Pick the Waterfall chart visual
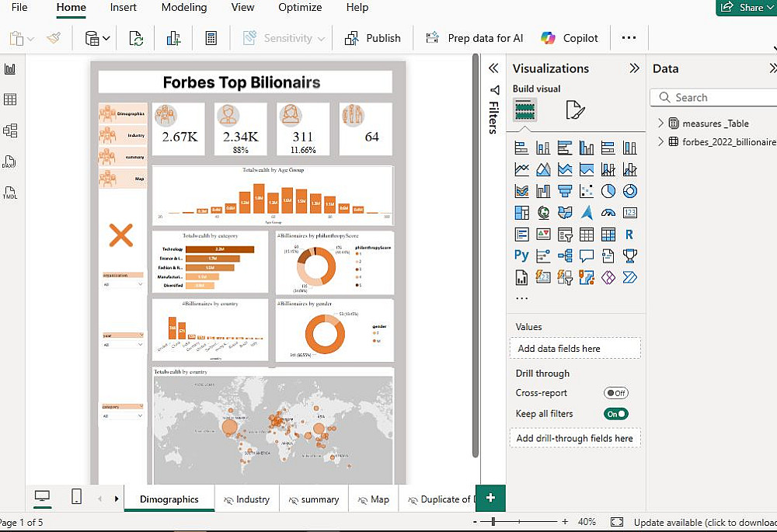 point(543,191)
